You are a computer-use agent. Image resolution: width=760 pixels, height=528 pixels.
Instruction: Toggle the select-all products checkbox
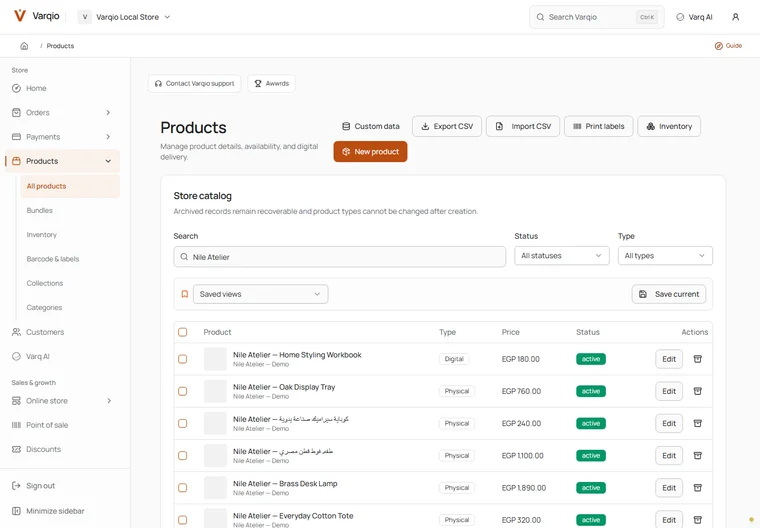[x=183, y=332]
